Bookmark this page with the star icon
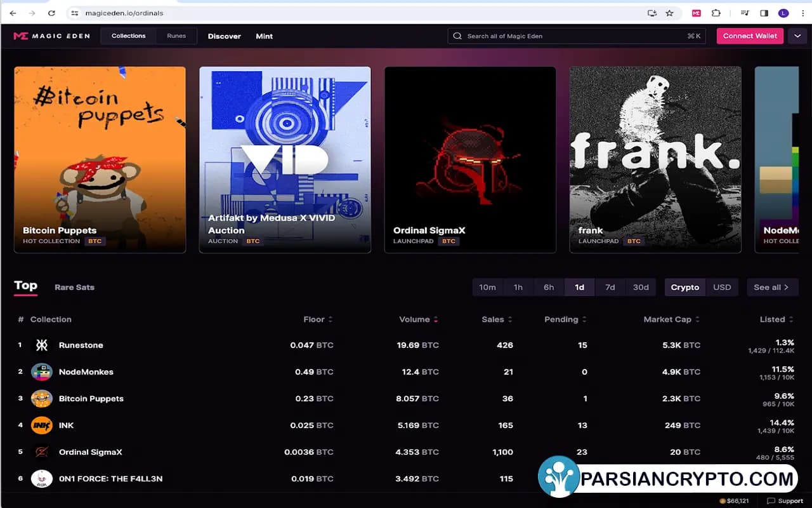The height and width of the screenshot is (508, 812). click(669, 13)
